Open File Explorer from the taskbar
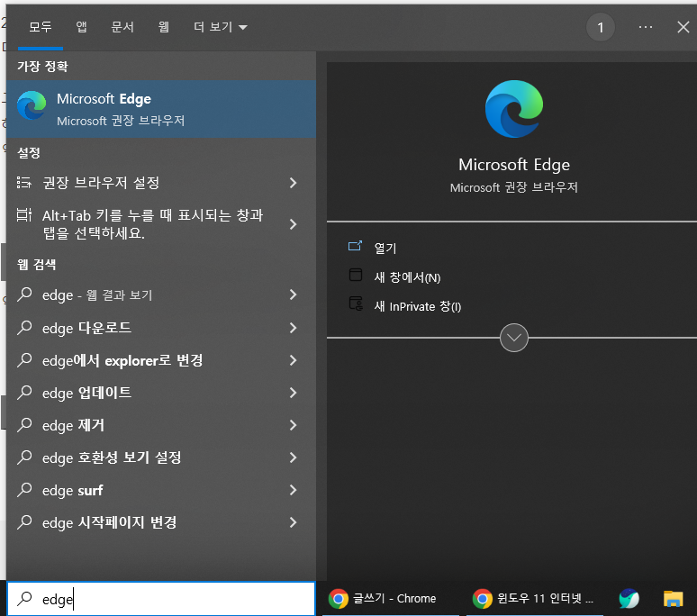This screenshot has height=616, width=697. coord(673,599)
